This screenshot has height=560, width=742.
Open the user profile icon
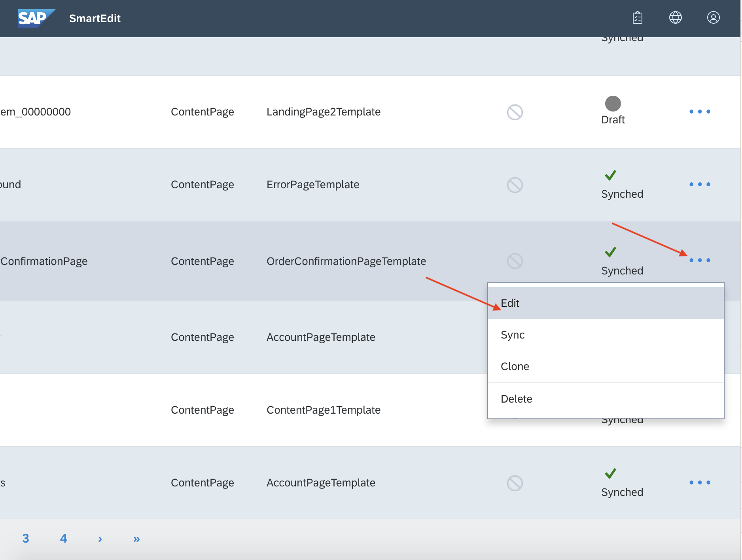(713, 18)
